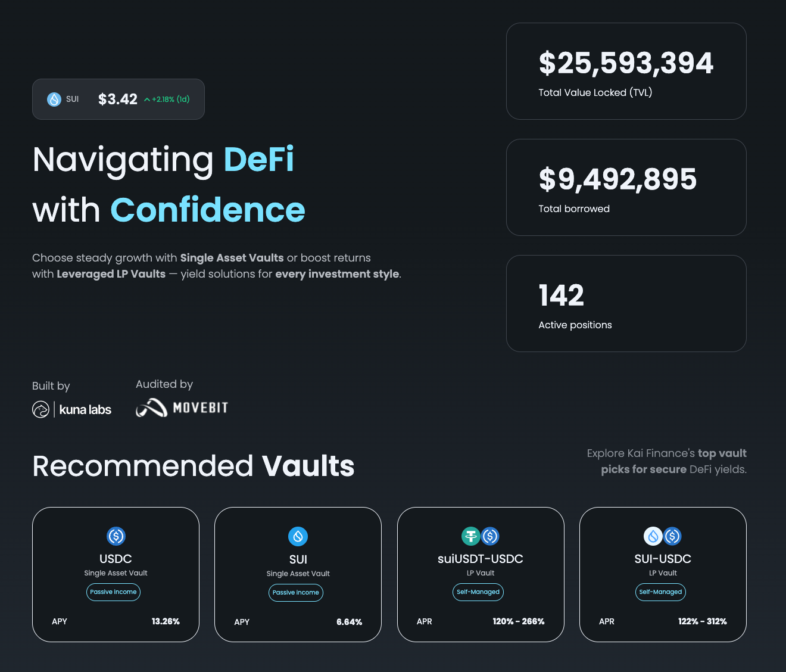Click the Self-Managed tag on SUI-USDC vault
This screenshot has height=672, width=786.
[x=660, y=592]
